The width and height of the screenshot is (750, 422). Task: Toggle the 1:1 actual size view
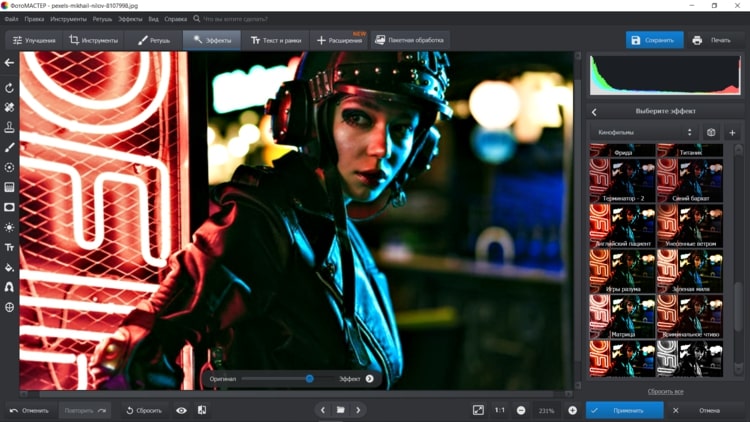pyautogui.click(x=499, y=410)
